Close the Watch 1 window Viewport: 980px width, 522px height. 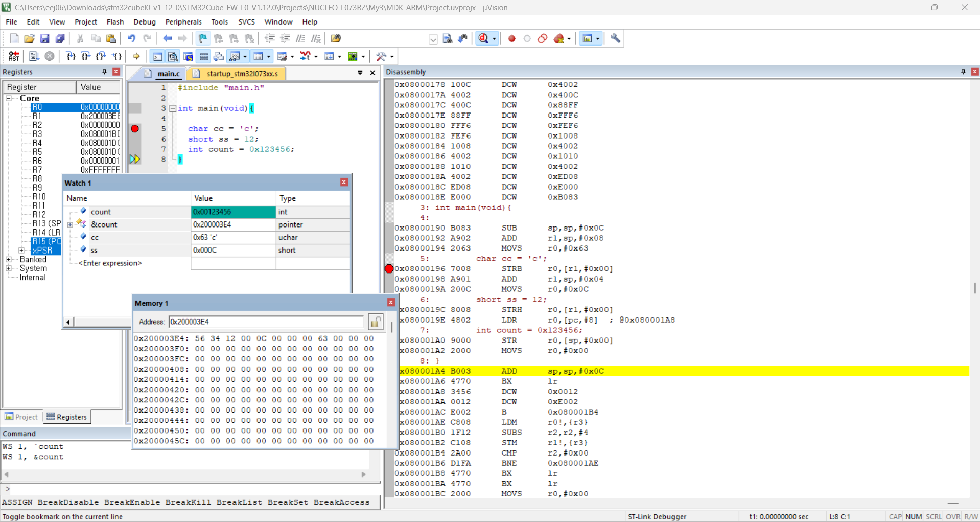point(344,183)
